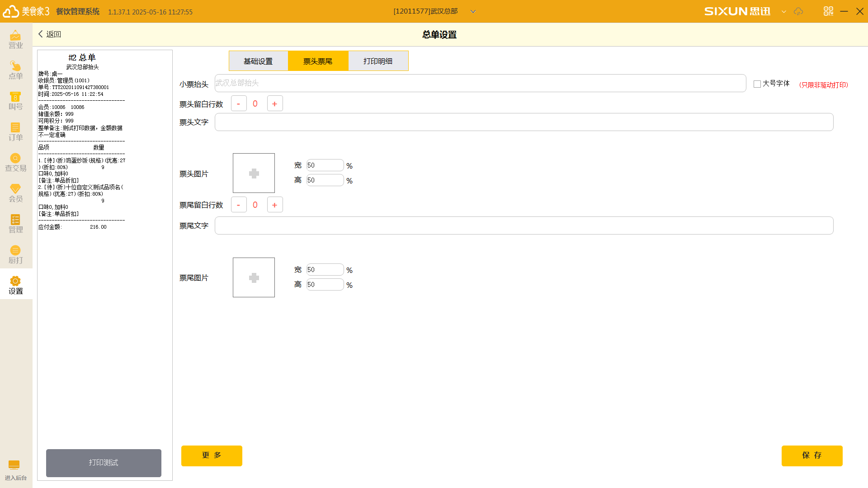Screen dimensions: 868x488
Task: Open the 订单 orders section
Action: click(16, 132)
